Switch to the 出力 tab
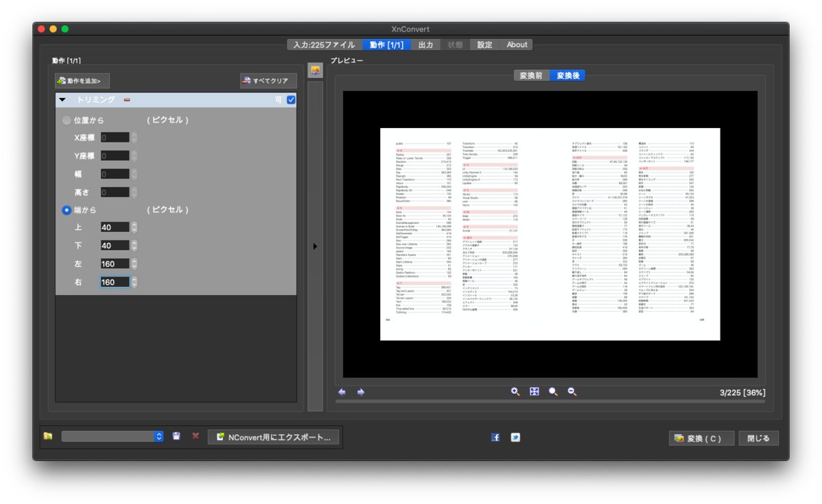822x504 pixels. pos(426,45)
